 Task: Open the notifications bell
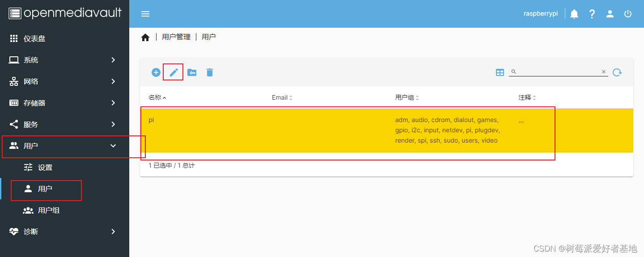pos(574,14)
